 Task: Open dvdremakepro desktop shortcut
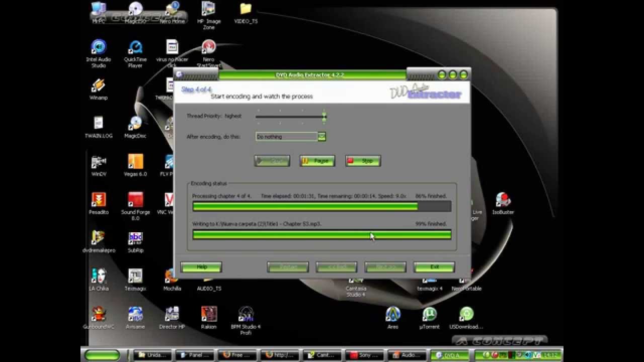pyautogui.click(x=99, y=242)
